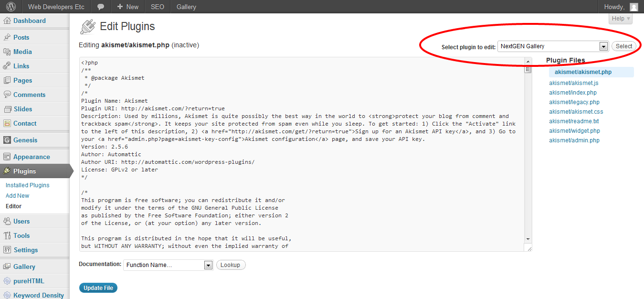Click the Select button
The height and width of the screenshot is (299, 644).
[x=624, y=46]
